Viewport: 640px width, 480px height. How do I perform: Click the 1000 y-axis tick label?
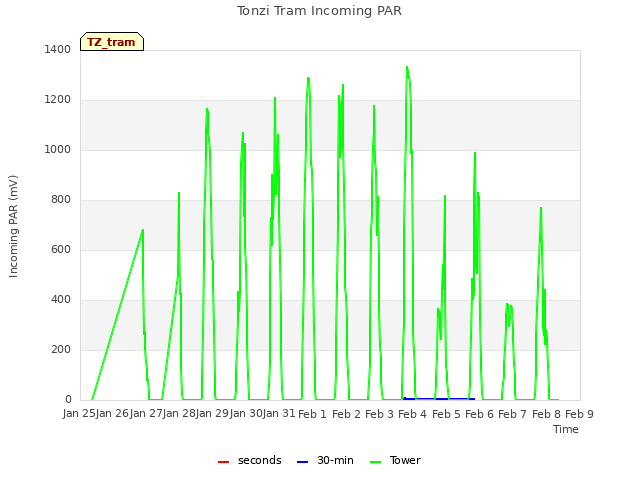(x=58, y=149)
